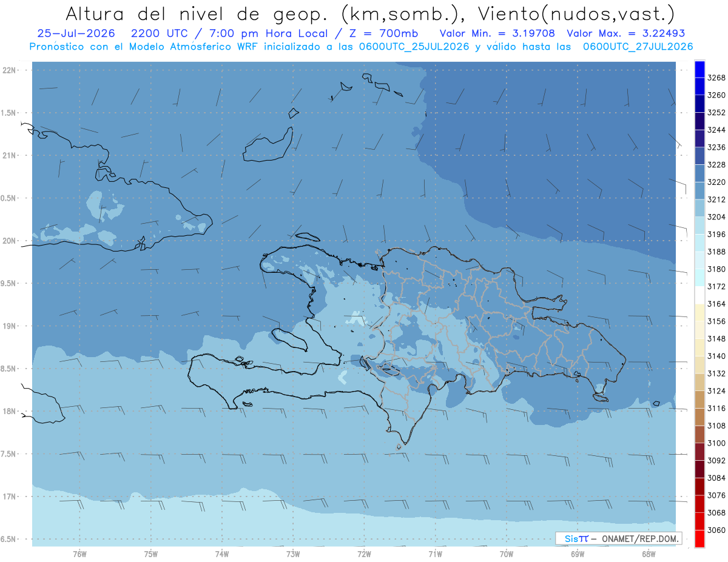The image size is (728, 562).
Task: Click the '21N' latitude label
Action: (x=9, y=156)
